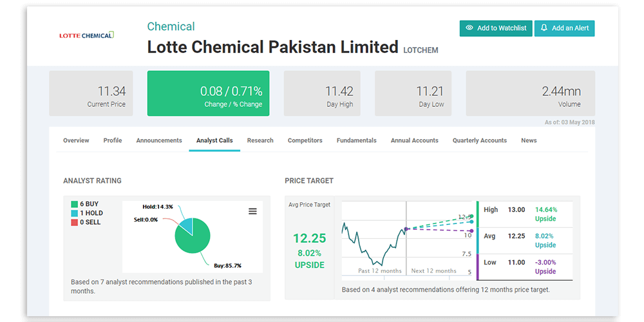Click the '6 BUY' legend label
Screen dimensions: 644x322
(x=89, y=204)
